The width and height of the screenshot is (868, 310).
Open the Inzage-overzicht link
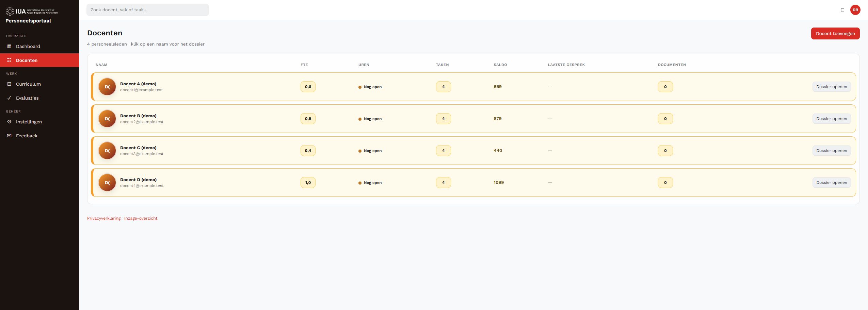pos(141,218)
